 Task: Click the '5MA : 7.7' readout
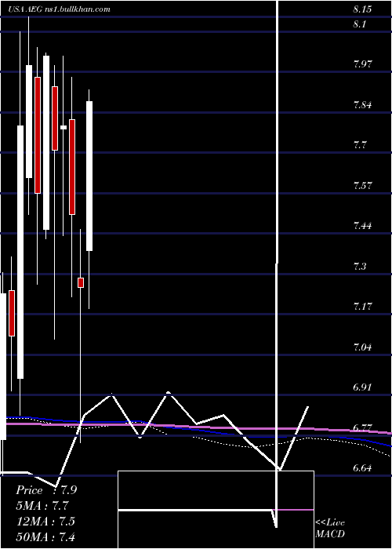[x=42, y=506]
